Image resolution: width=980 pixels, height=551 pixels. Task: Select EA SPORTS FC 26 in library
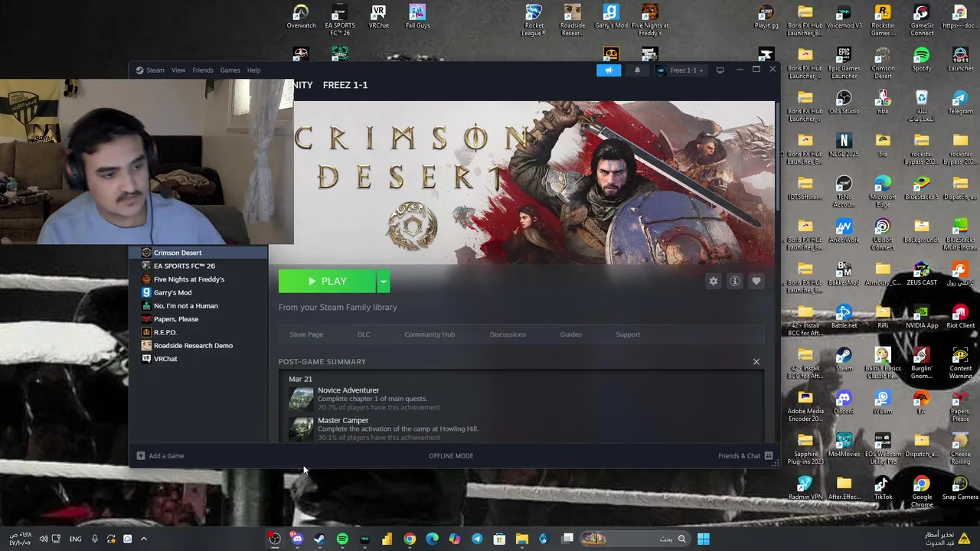(x=198, y=266)
